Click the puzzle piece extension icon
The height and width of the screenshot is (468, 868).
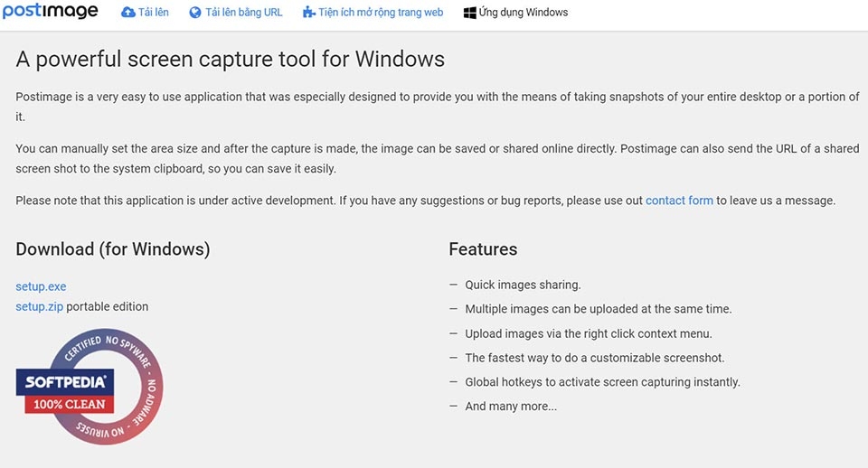point(309,13)
